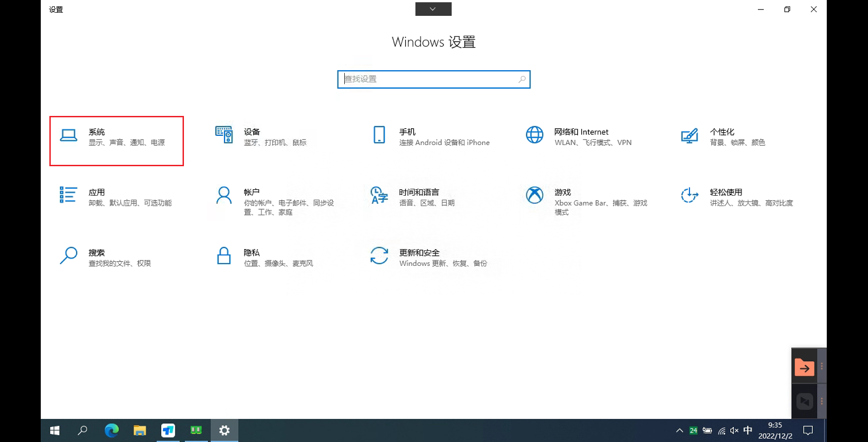
Task: Open the 个性化 personalization icon
Action: point(690,135)
